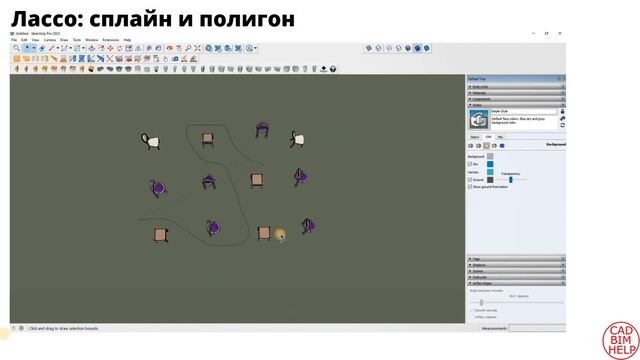Toggle Show ground from below checkbox
Viewport: 640px width, 360px height.
point(470,187)
